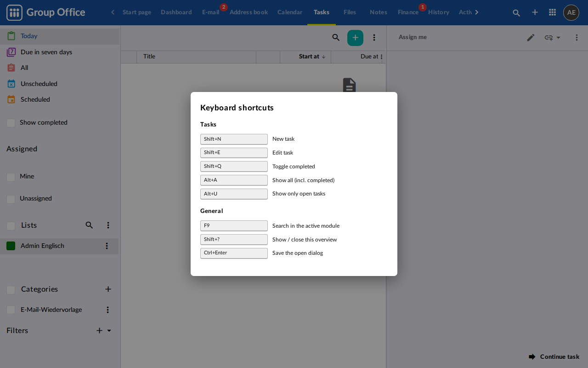Show previous tabs with left chevron
The height and width of the screenshot is (368, 588).
[x=113, y=12]
